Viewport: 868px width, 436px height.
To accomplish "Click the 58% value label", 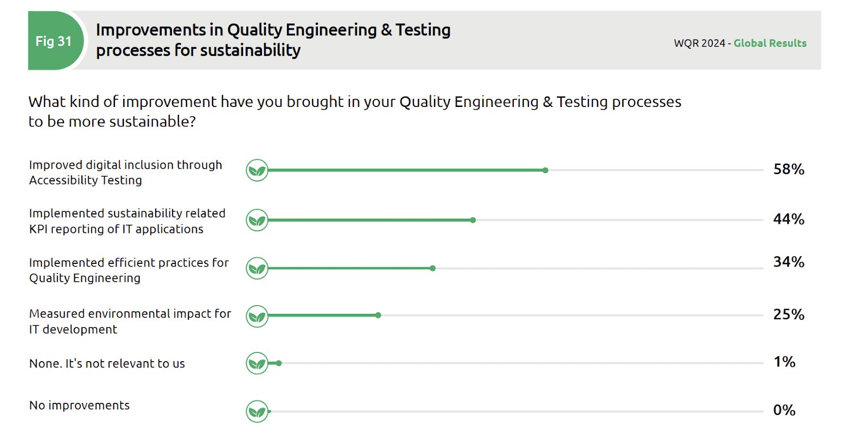I will coord(788,169).
